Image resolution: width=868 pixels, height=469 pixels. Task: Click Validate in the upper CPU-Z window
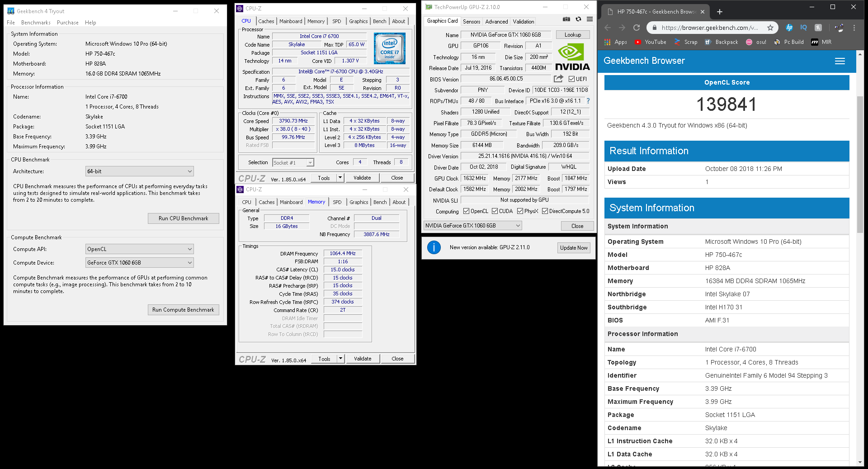362,178
